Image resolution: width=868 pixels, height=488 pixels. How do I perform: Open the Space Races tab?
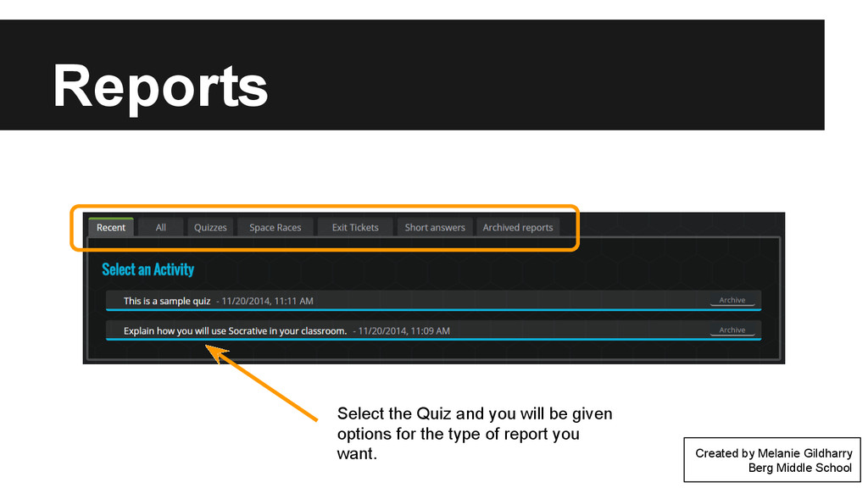click(275, 227)
